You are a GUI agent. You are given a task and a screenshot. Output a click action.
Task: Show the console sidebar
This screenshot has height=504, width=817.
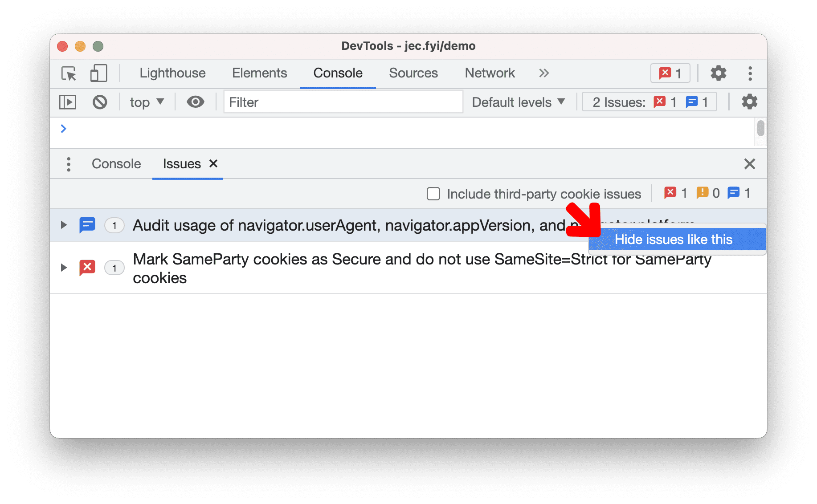click(68, 102)
